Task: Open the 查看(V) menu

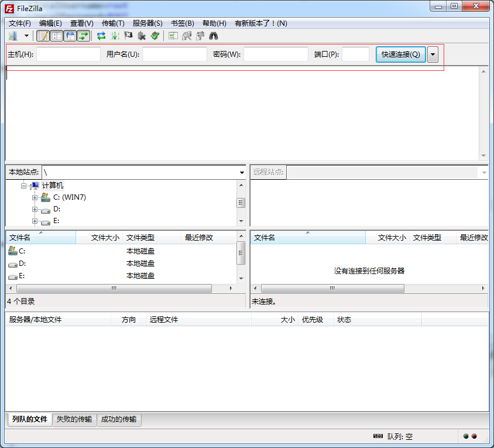Action: pyautogui.click(x=81, y=23)
